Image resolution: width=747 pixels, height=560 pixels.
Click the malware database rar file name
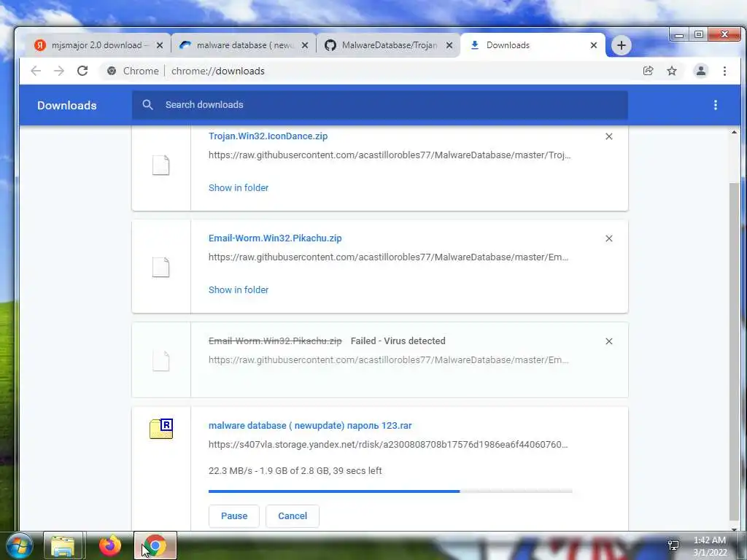tap(310, 426)
